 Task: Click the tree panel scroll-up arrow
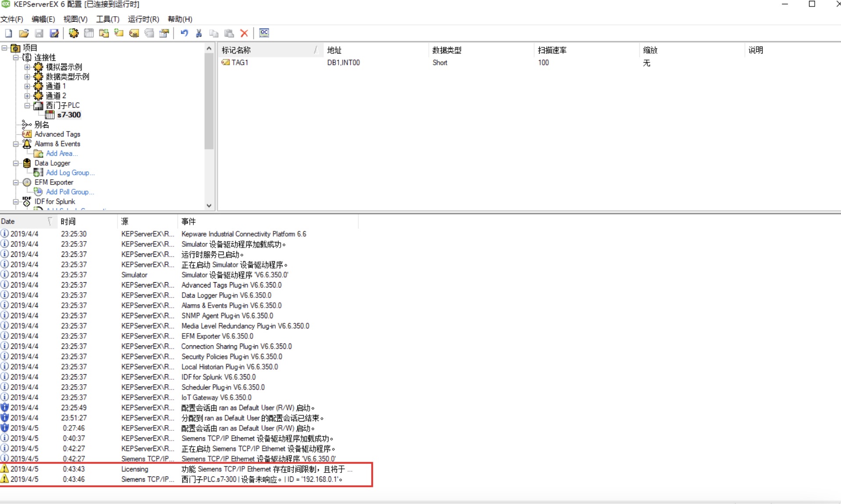click(209, 48)
